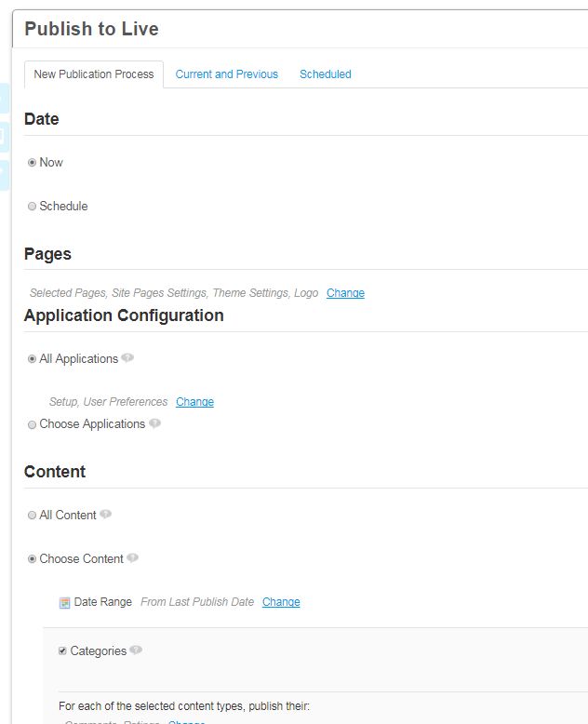
Task: Click help icon beside Choose Applications
Action: pyautogui.click(x=154, y=423)
